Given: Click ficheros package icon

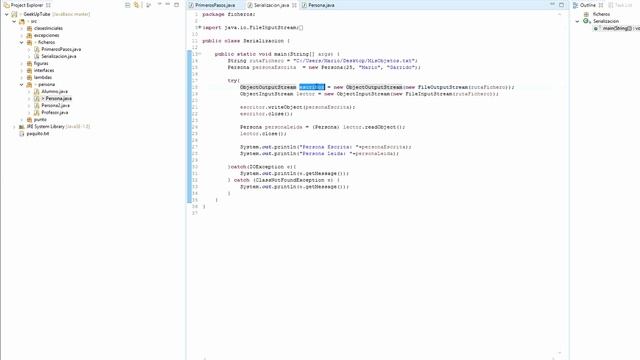Looking at the screenshot, I should 29,42.
